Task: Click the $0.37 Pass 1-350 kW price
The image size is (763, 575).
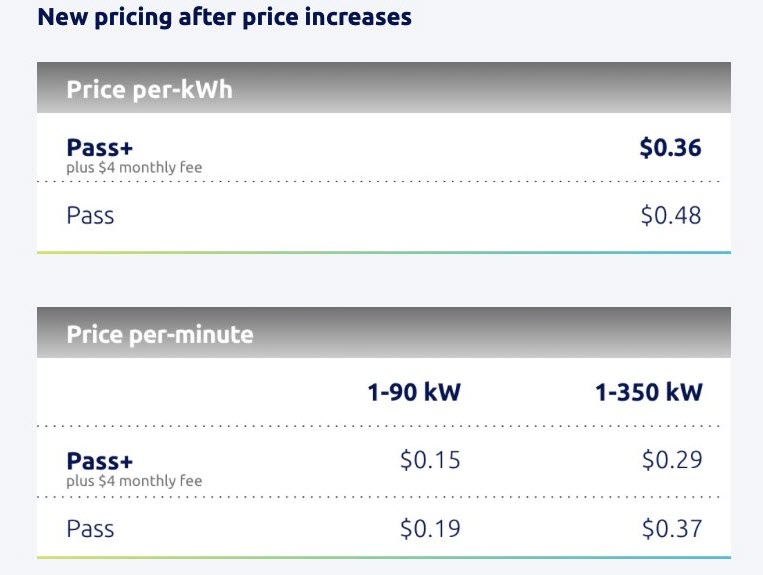Action: point(671,528)
